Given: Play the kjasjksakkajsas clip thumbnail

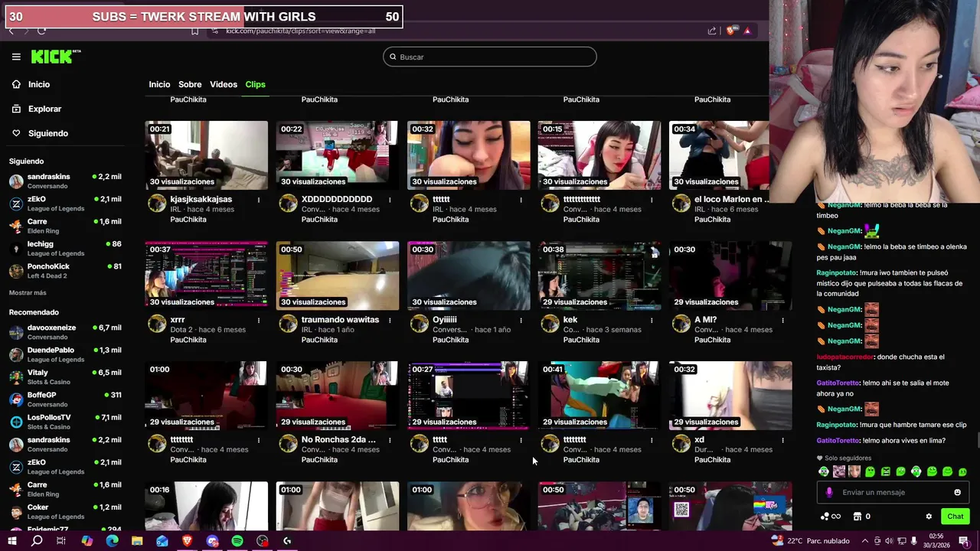Looking at the screenshot, I should (207, 155).
